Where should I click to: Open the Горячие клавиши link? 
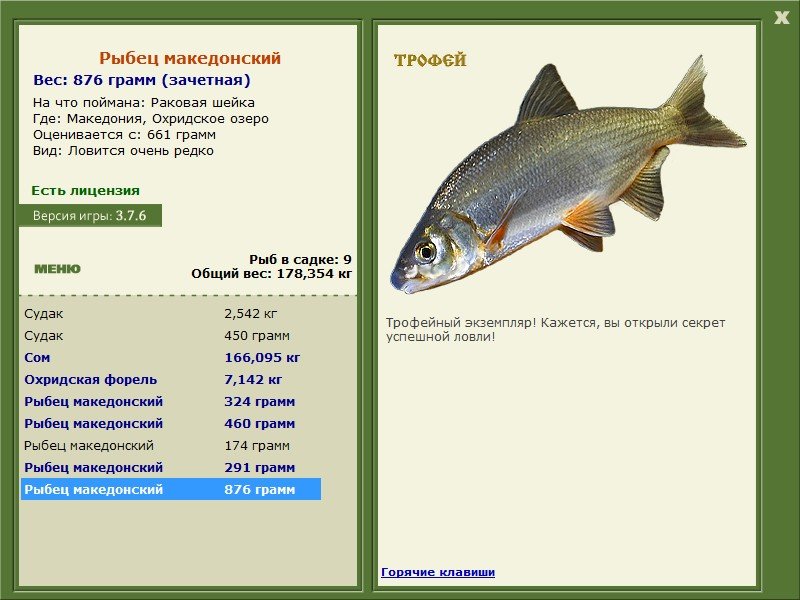[438, 572]
